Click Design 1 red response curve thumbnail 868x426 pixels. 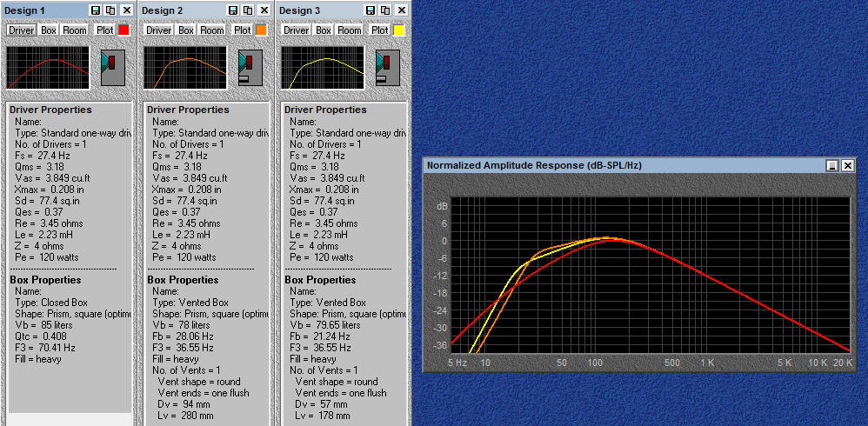point(48,68)
